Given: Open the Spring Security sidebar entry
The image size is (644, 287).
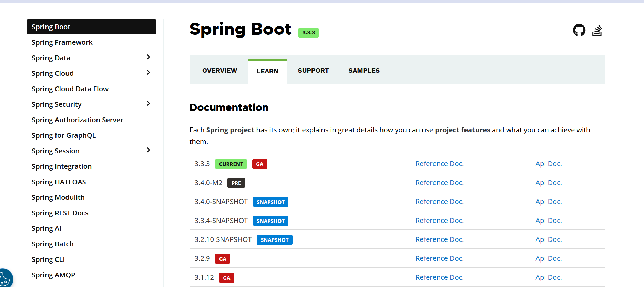Looking at the screenshot, I should pyautogui.click(x=57, y=104).
